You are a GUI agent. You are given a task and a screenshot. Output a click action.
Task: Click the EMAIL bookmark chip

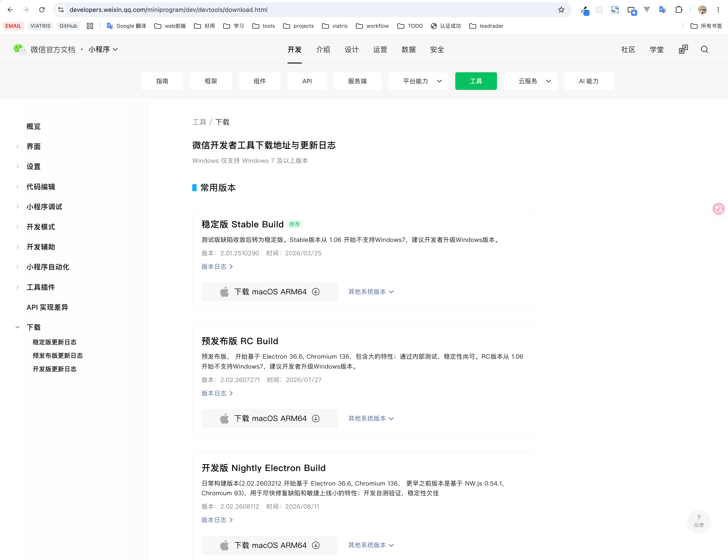[x=13, y=26]
